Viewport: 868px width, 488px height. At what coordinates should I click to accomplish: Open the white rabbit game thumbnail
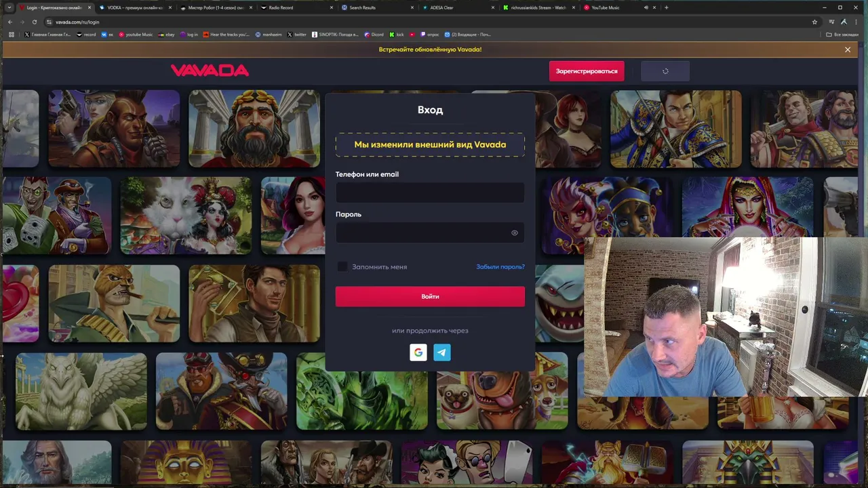pyautogui.click(x=185, y=216)
